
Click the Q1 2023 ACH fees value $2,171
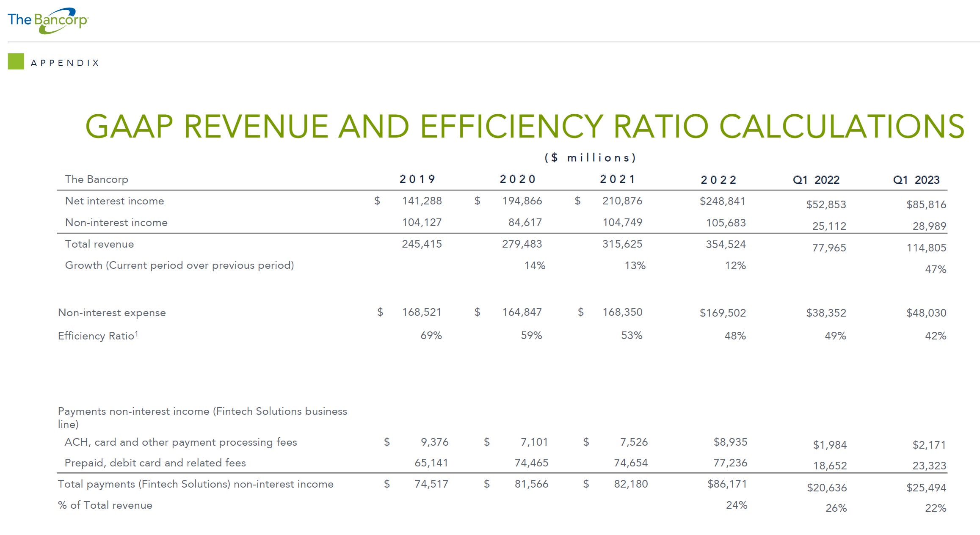point(929,445)
